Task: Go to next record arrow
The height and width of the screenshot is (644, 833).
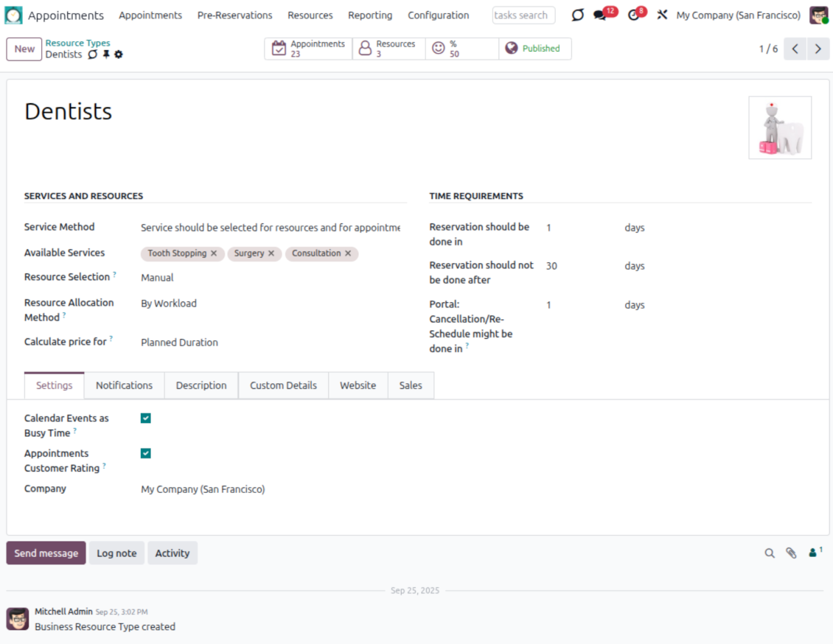Action: (x=818, y=49)
